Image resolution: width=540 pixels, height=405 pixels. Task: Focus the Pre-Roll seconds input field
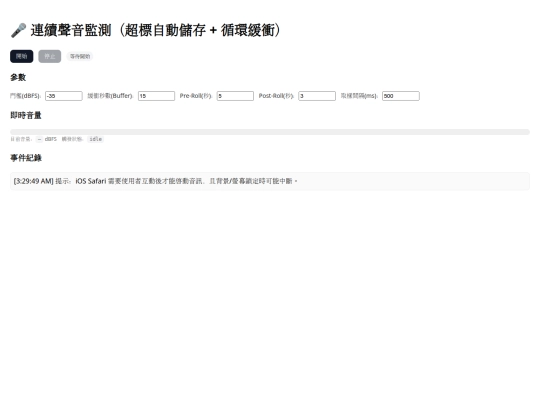pyautogui.click(x=235, y=96)
